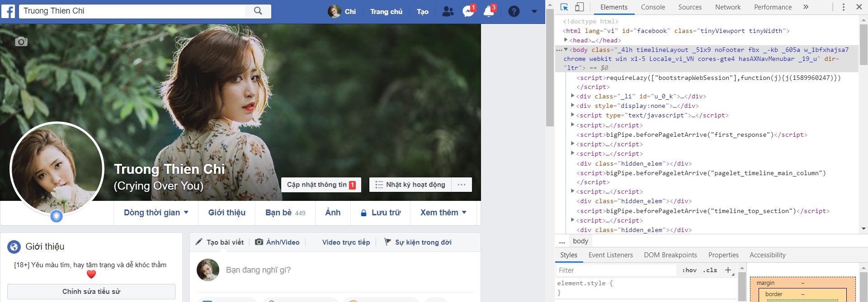
Task: Switch to the Performance tab
Action: point(773,7)
